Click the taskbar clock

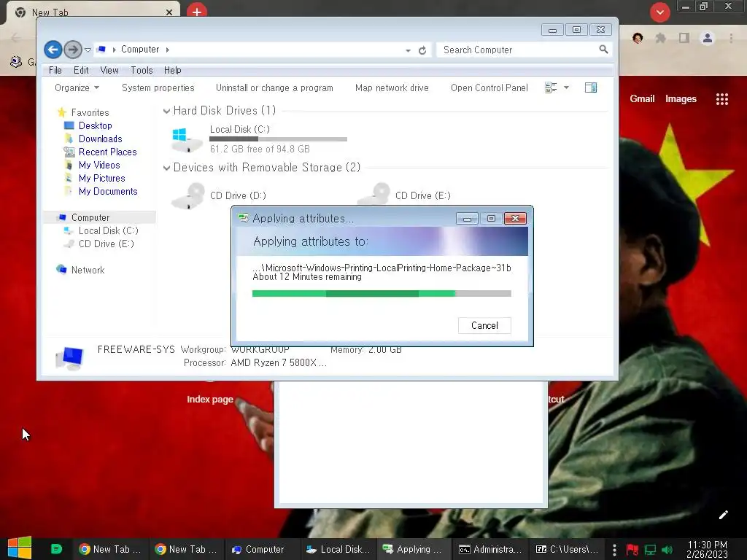point(707,549)
